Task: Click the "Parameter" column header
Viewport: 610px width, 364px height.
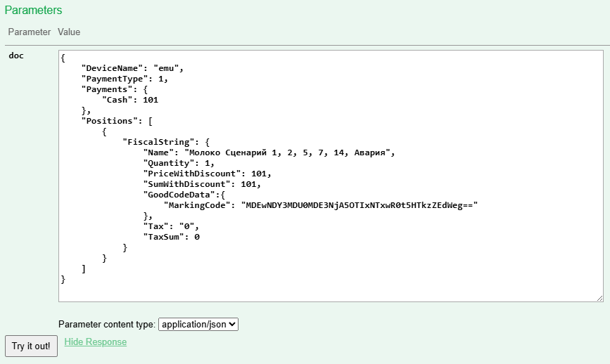Action: pyautogui.click(x=30, y=32)
